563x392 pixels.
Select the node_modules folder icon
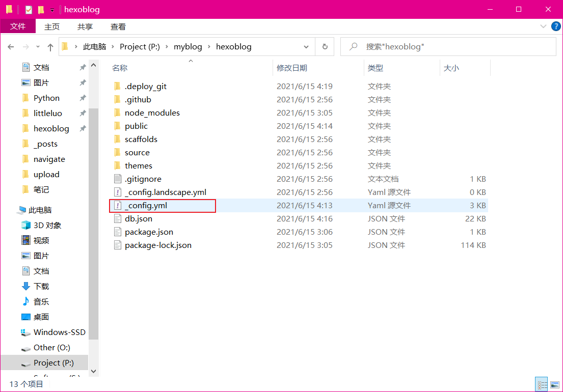[117, 113]
